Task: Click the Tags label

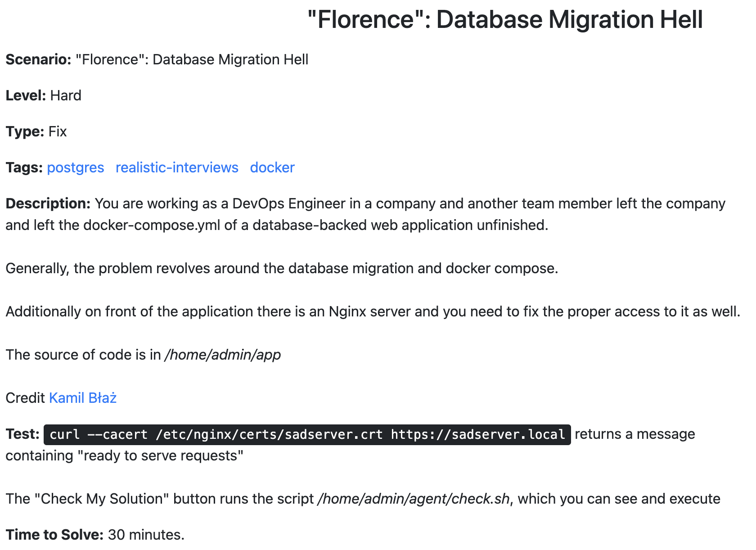Action: click(24, 167)
